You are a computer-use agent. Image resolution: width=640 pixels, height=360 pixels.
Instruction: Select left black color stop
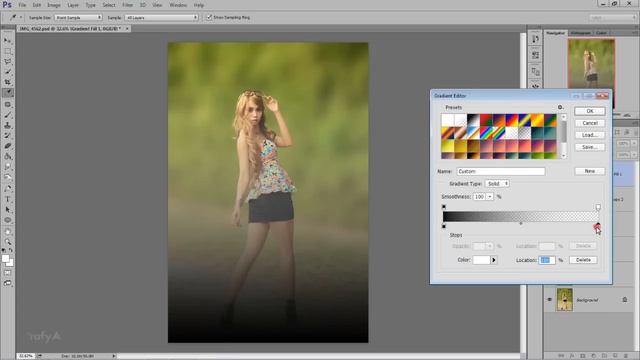pyautogui.click(x=444, y=225)
